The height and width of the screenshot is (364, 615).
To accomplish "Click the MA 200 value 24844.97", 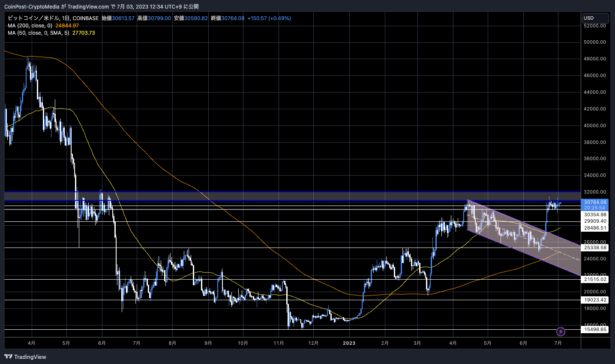I will (67, 26).
